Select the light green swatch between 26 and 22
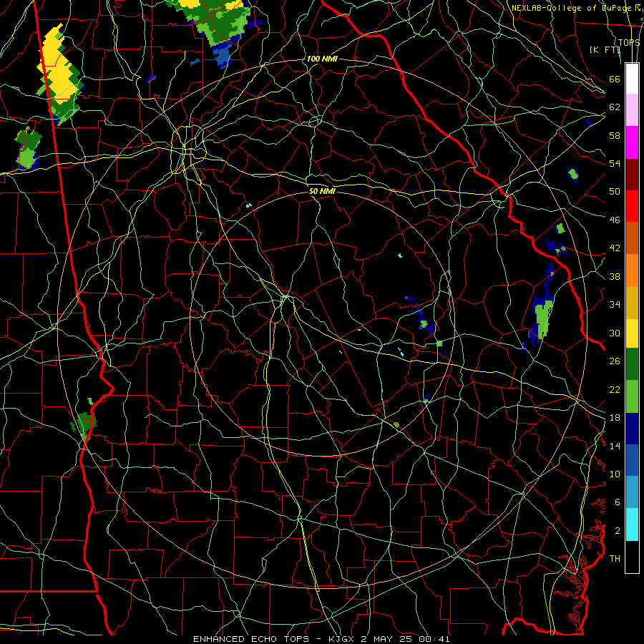 pyautogui.click(x=632, y=396)
